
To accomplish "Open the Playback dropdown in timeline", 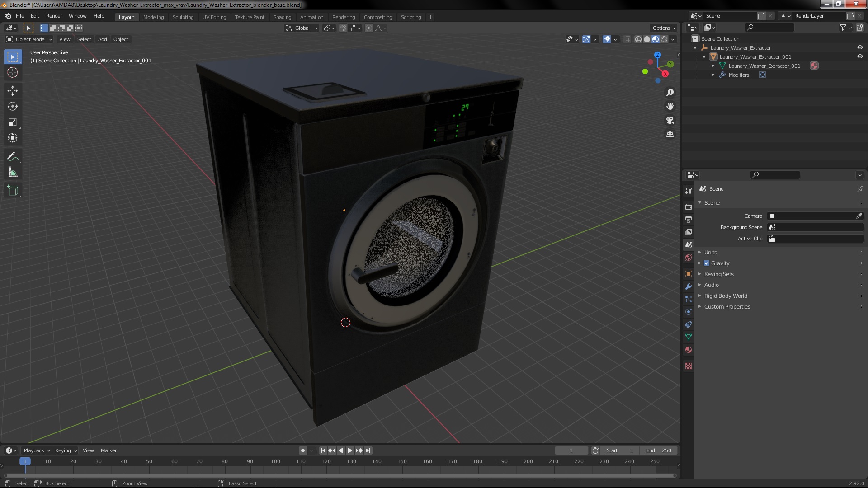I will click(x=37, y=450).
